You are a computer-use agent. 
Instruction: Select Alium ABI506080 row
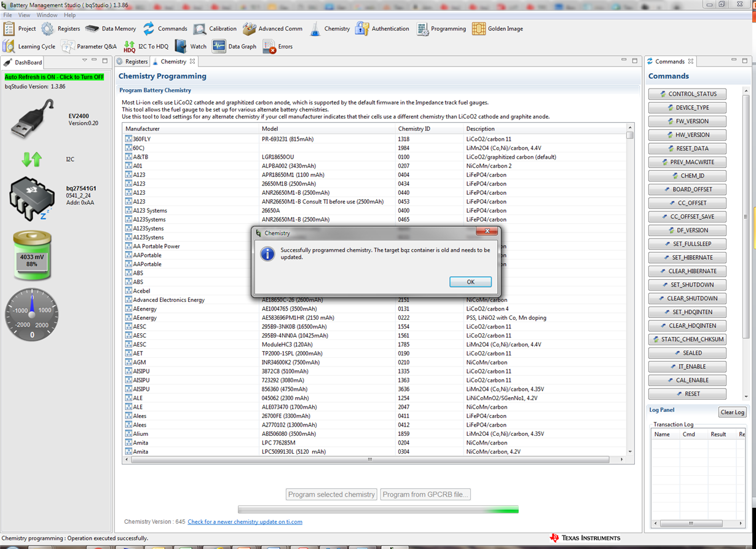click(374, 433)
